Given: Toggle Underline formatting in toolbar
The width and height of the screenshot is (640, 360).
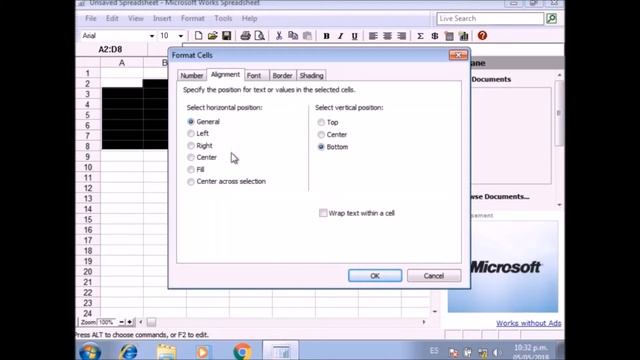Looking at the screenshot, I should pyautogui.click(x=354, y=36).
